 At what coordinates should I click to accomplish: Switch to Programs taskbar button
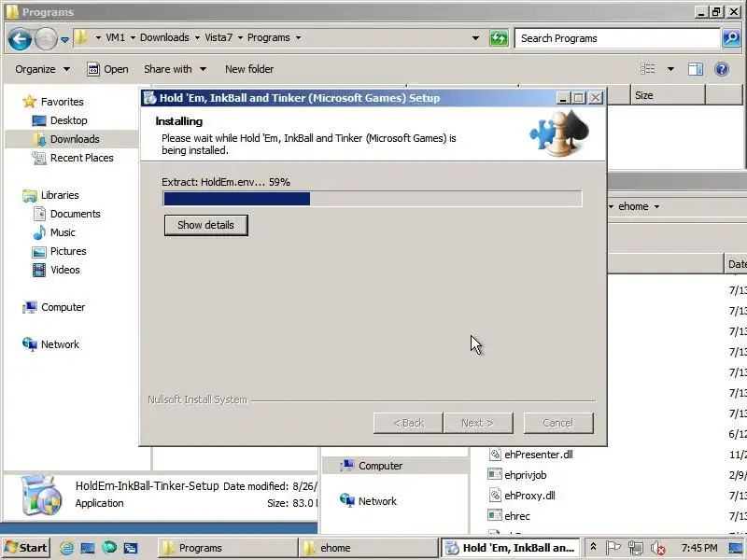tap(227, 548)
